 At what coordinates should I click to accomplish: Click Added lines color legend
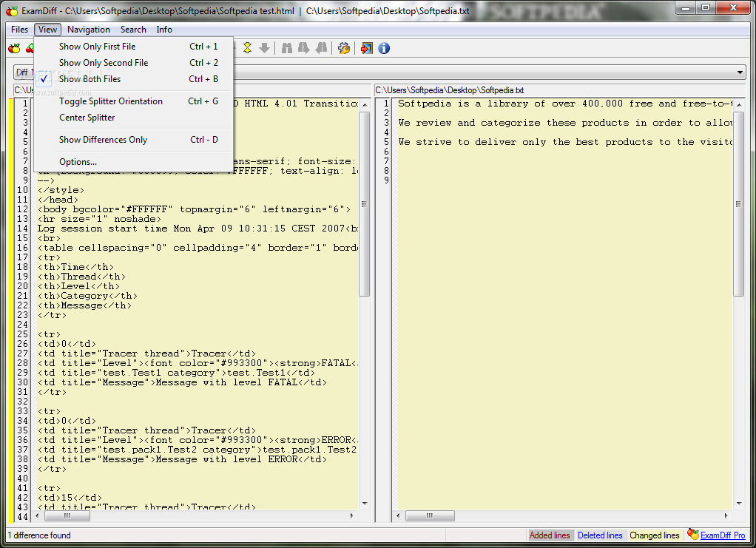point(550,535)
